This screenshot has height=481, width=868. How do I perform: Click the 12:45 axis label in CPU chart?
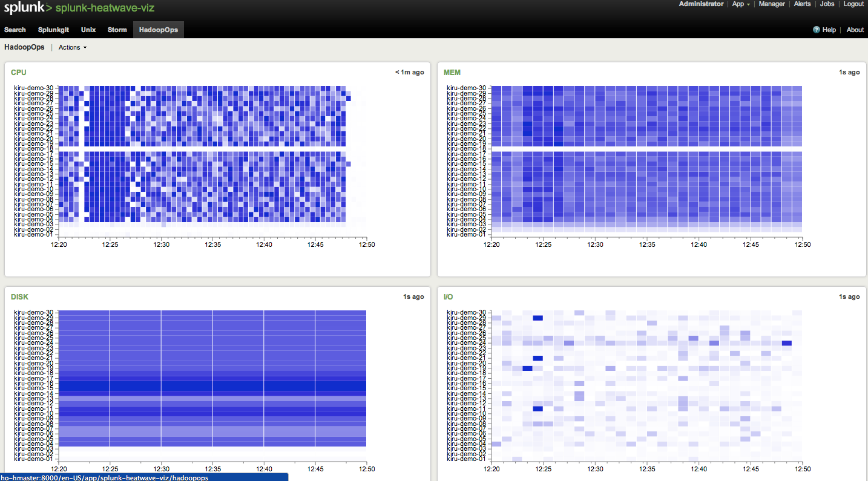[x=315, y=244]
